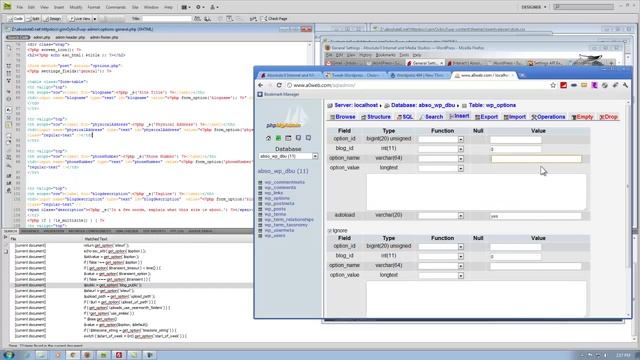Click the first option_value textarea

pyautogui.click(x=476, y=192)
